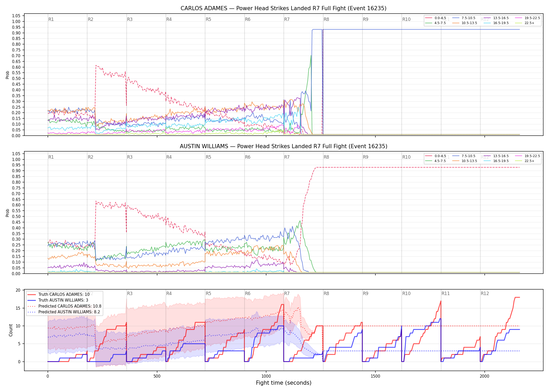Click '0.50' y-tick in Austin Williams chart

click(16, 216)
